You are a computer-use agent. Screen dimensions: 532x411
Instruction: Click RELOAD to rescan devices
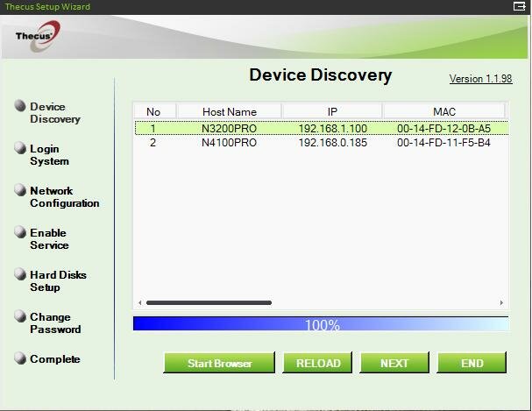pos(317,363)
